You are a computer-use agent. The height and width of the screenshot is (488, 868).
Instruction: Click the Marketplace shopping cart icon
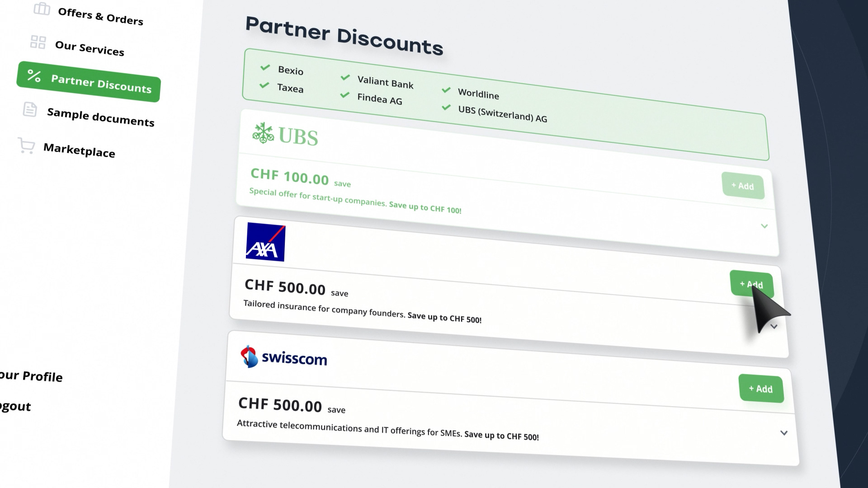[27, 145]
